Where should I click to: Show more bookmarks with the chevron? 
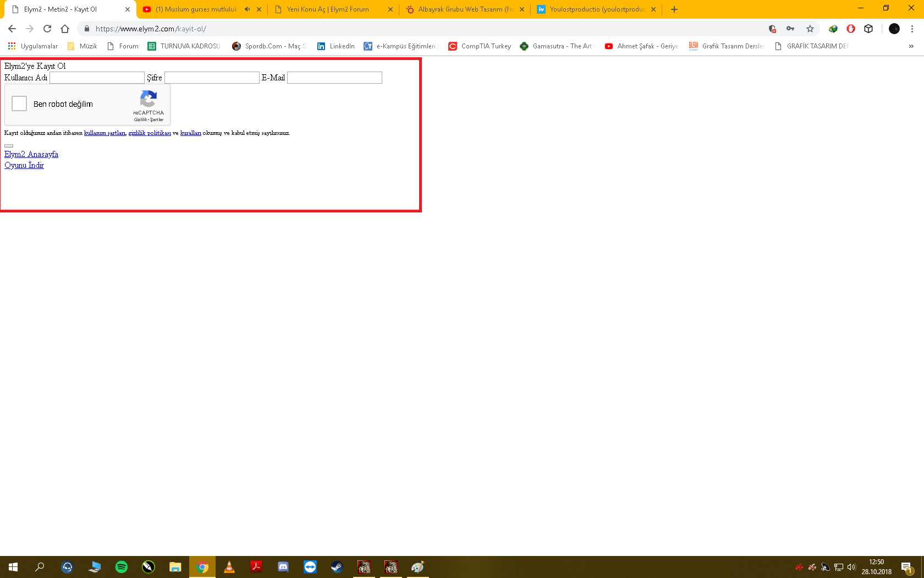point(911,46)
